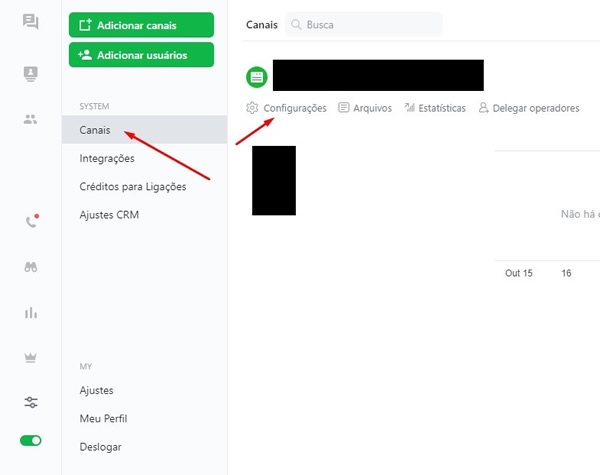Click the Adicionar usuários button
The image size is (600, 475).
pos(141,55)
